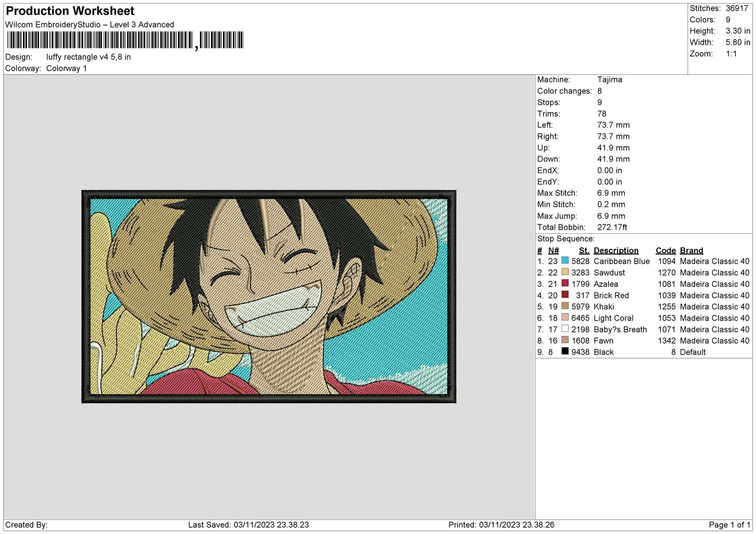Click the Zoom value 1:1
Screen dimensions: 756x534
point(731,54)
